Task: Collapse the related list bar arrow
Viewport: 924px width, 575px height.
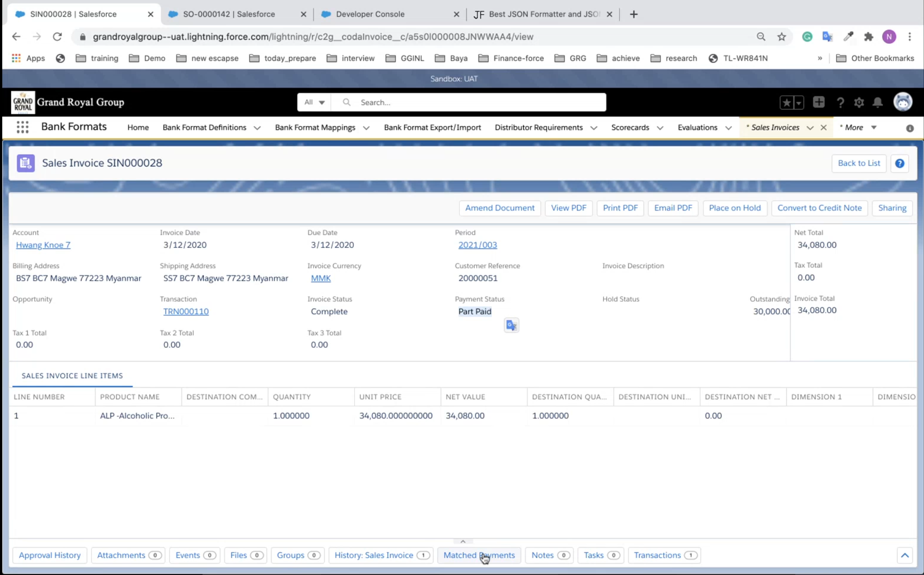Action: [905, 555]
